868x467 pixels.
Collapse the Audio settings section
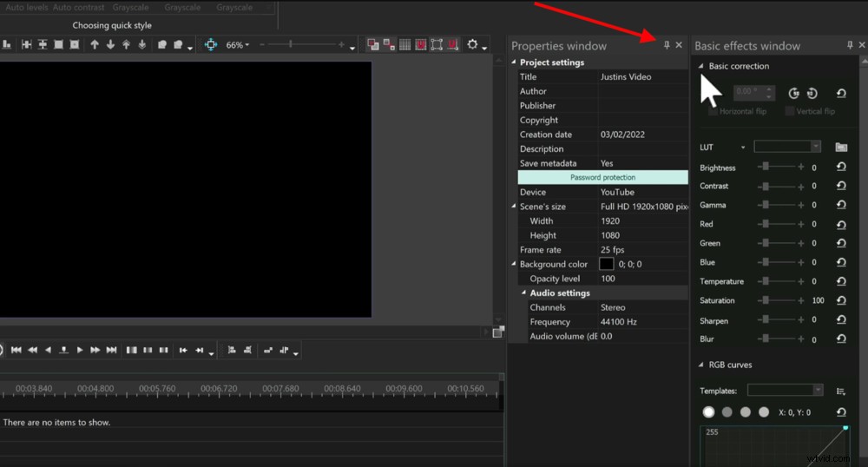[523, 293]
